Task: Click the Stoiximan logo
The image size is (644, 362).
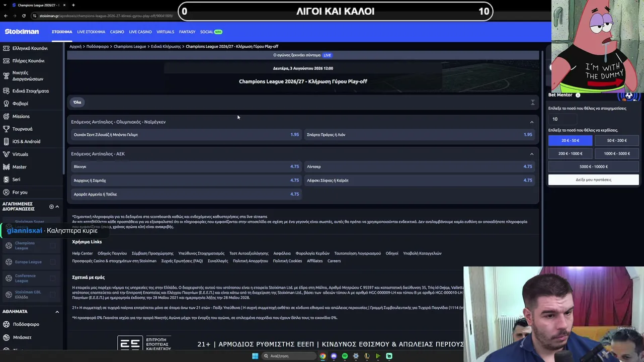Action: coord(22,32)
